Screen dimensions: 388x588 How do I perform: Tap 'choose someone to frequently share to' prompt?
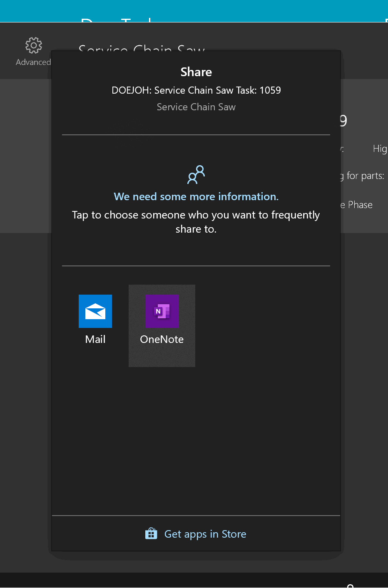point(196,222)
